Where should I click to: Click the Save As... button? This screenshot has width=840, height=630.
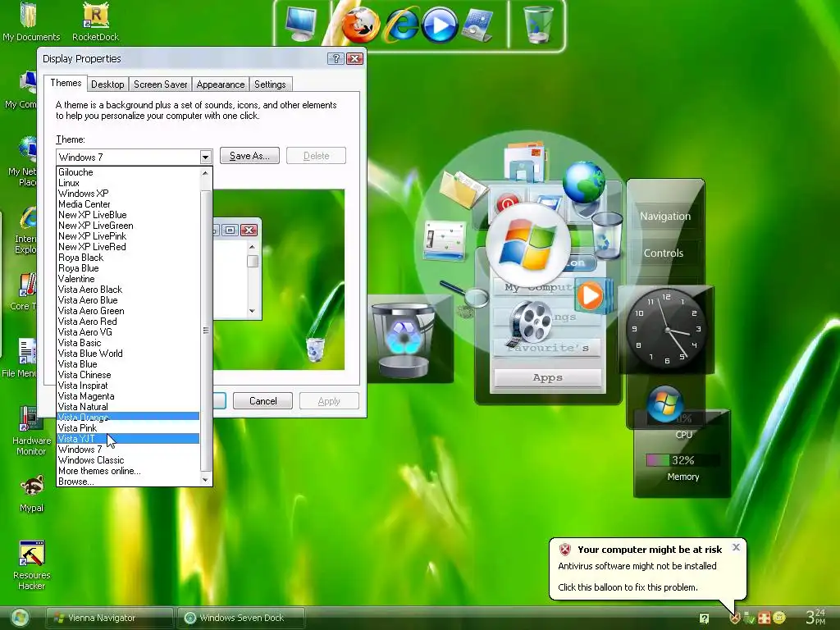[x=249, y=156]
